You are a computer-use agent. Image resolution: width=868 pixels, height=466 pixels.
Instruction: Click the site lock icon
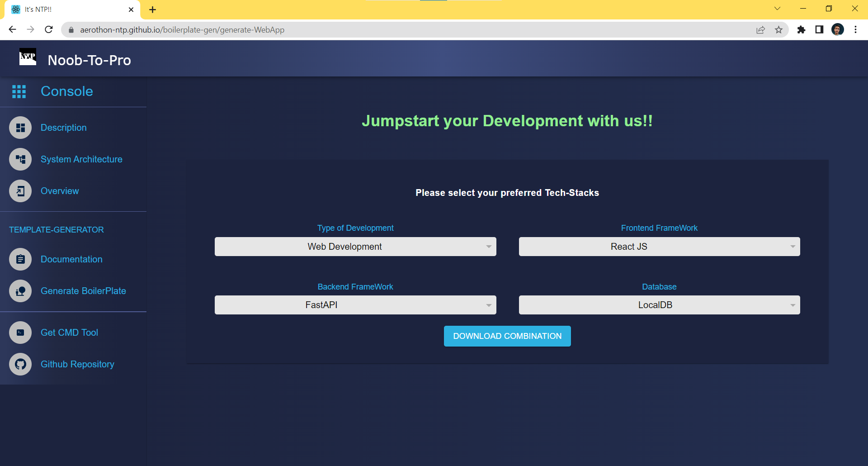[71, 30]
